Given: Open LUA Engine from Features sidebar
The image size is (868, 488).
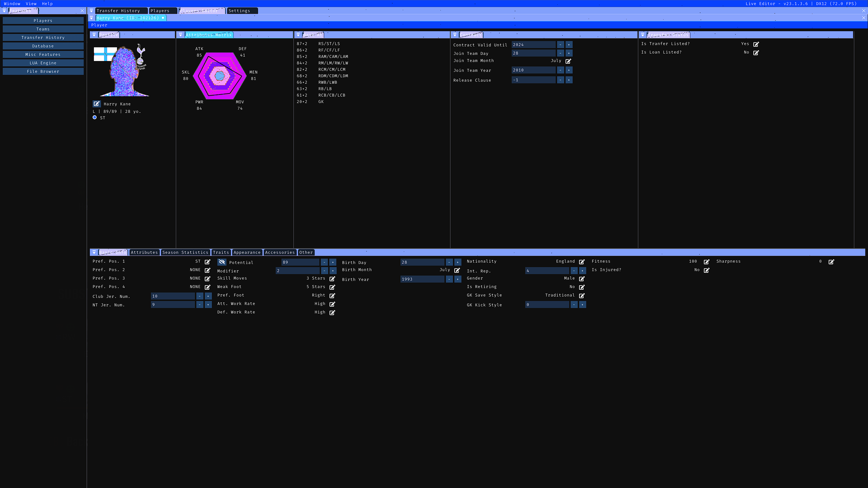Looking at the screenshot, I should pyautogui.click(x=43, y=63).
